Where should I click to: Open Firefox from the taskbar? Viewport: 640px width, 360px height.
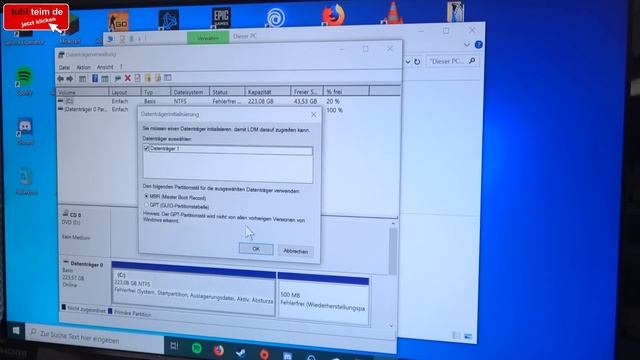click(x=219, y=351)
